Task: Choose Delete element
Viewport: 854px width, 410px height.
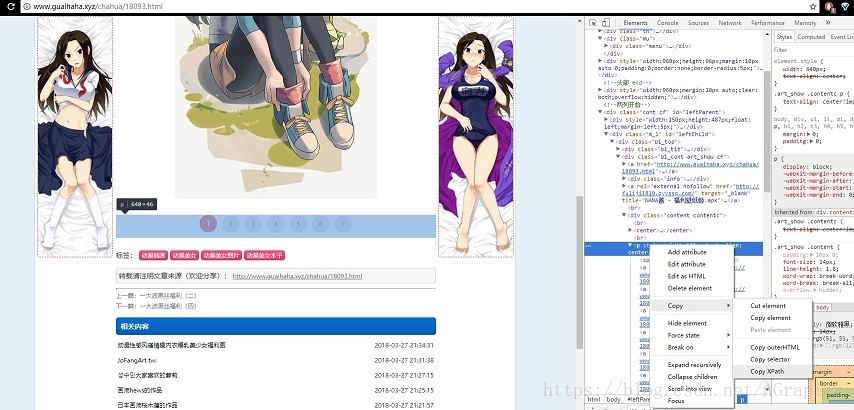Action: click(x=690, y=288)
